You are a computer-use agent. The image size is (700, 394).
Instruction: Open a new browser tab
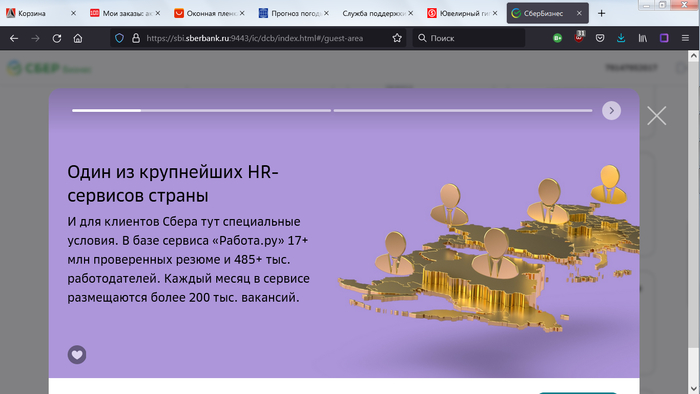point(601,13)
